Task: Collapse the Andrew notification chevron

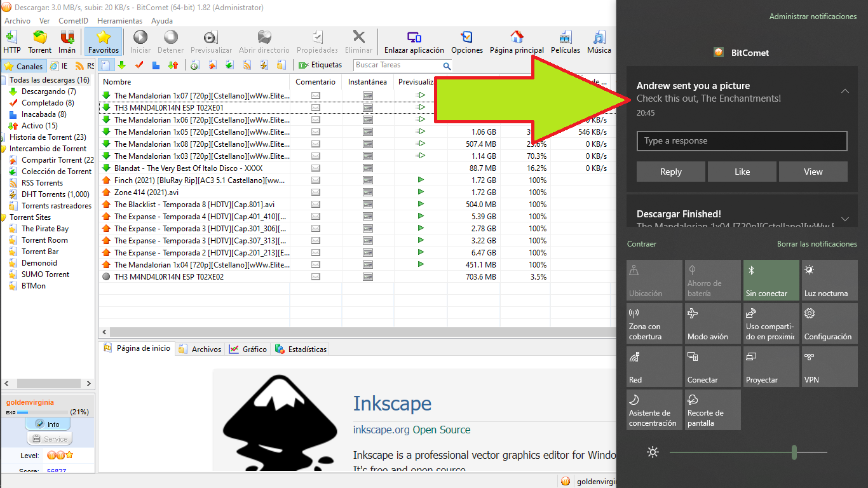Action: (844, 91)
